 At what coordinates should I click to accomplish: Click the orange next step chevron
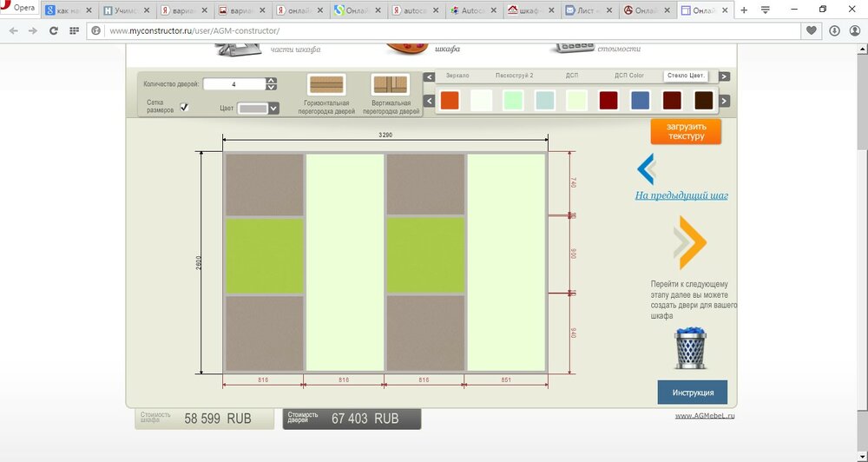(x=690, y=244)
